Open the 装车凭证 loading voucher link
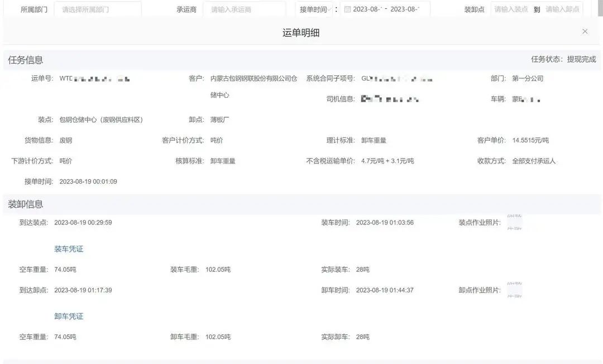 [x=68, y=248]
